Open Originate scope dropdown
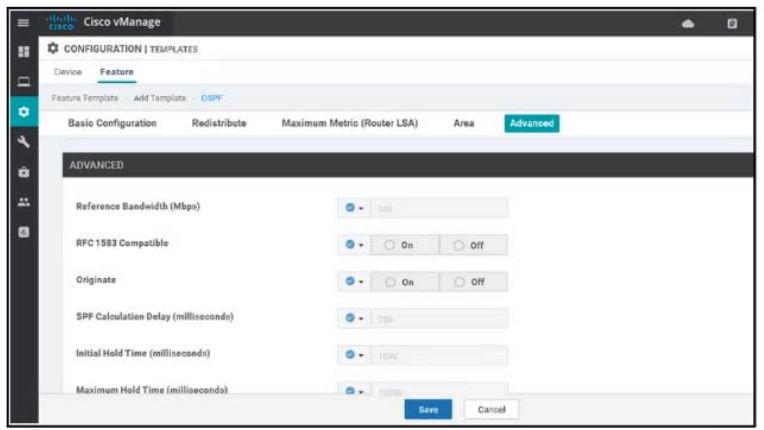 click(x=354, y=282)
